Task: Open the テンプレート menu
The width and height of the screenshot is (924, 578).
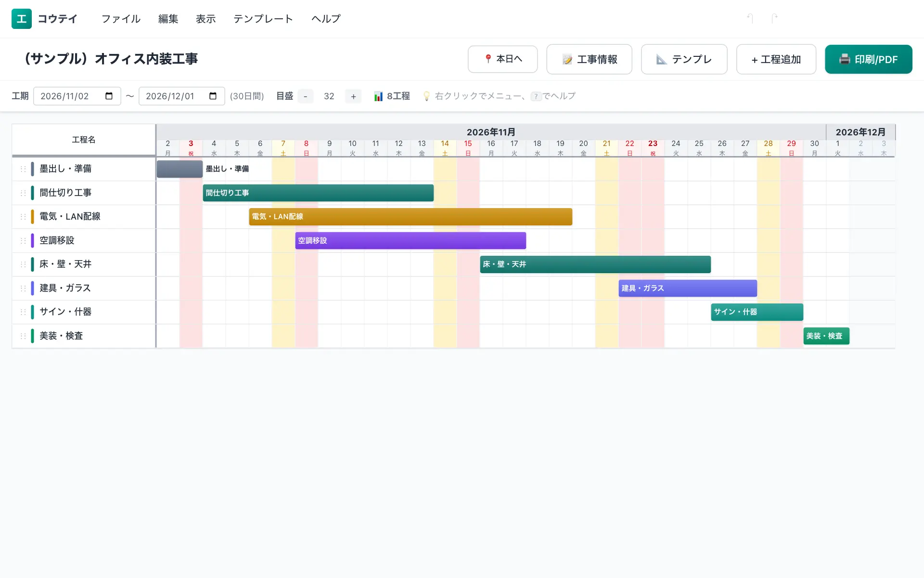Action: point(263,19)
